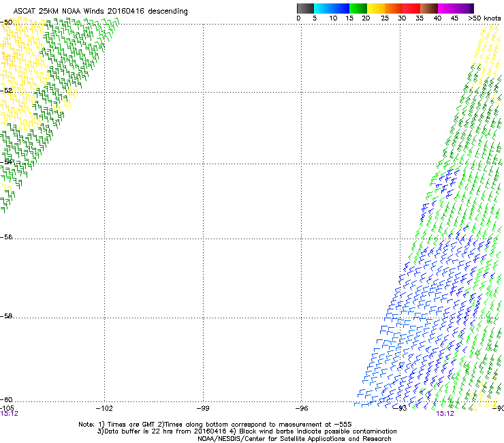Click the green 15-20 knots legend segment
The height and width of the screenshot is (443, 504).
coord(358,8)
